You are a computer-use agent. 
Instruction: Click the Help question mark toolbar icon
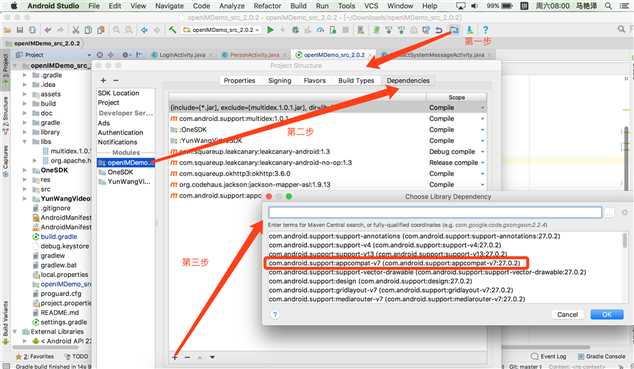click(x=485, y=30)
